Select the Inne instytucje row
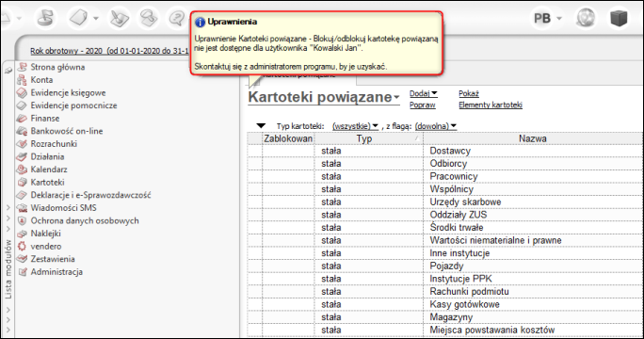 point(445,253)
